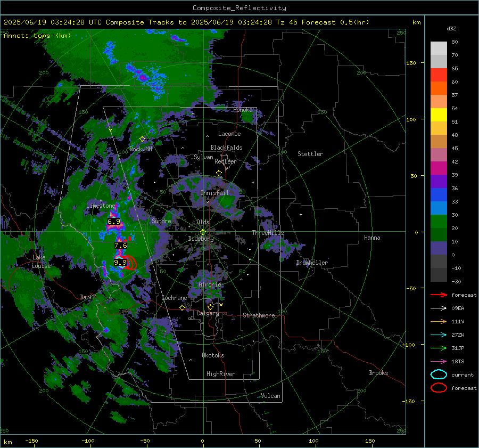Click the -30 dBZ scale value

[456, 281]
